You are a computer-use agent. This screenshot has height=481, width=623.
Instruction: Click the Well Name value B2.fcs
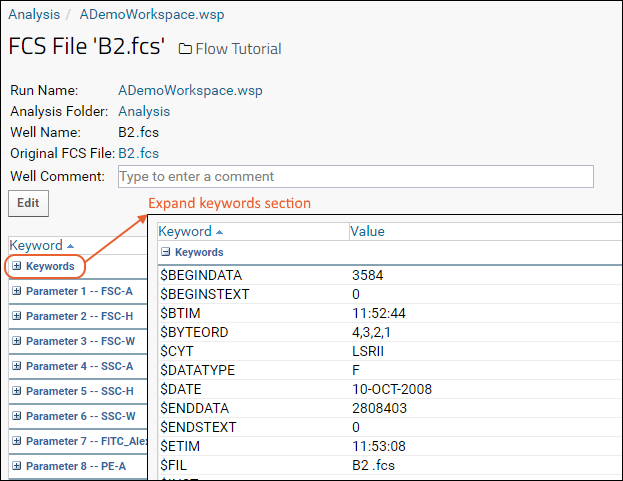(x=139, y=132)
